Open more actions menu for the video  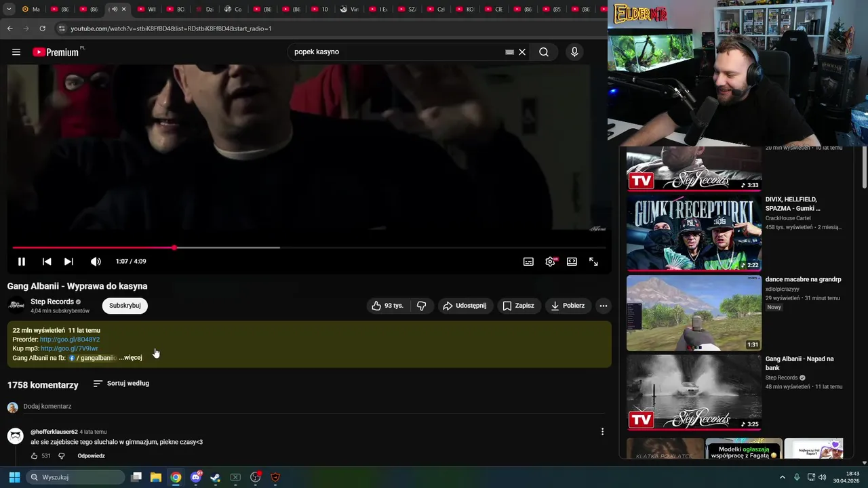(603, 306)
